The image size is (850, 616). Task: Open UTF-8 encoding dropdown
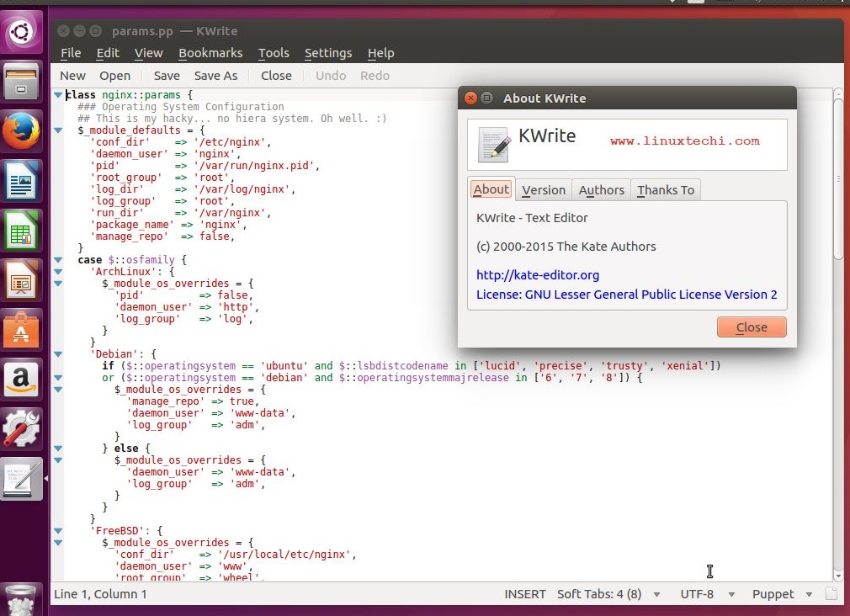(708, 594)
